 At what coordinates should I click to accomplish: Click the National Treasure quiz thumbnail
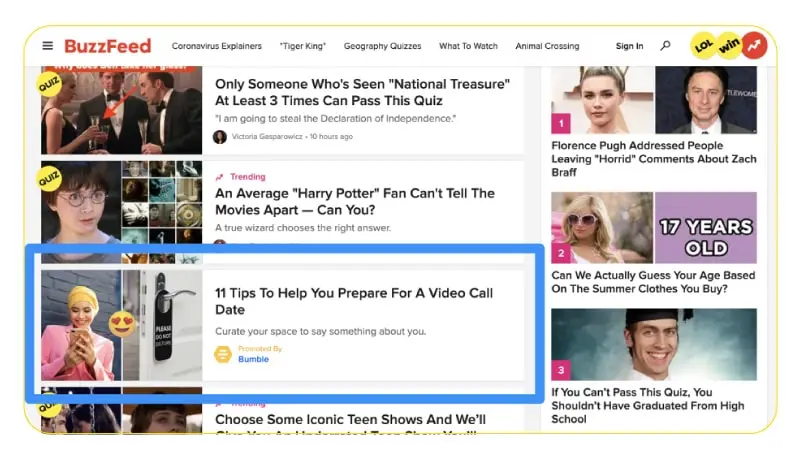(121, 110)
